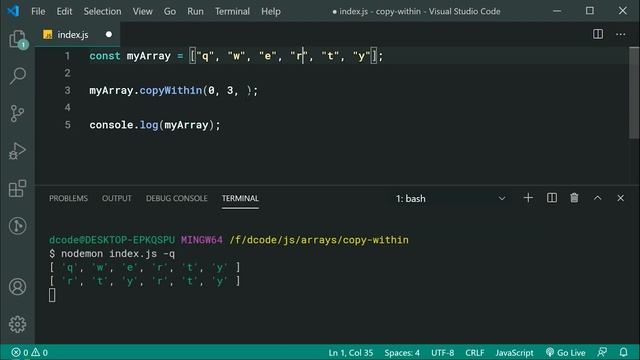Open the File menu

(x=38, y=11)
